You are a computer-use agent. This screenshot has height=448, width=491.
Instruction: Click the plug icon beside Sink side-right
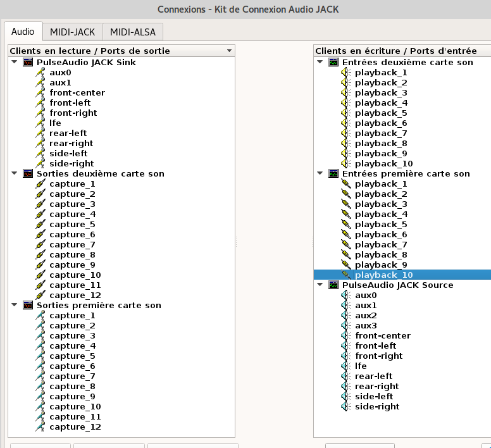coord(40,163)
